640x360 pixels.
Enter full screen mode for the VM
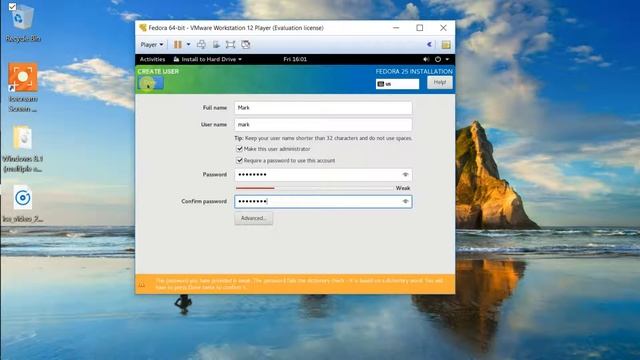click(230, 44)
